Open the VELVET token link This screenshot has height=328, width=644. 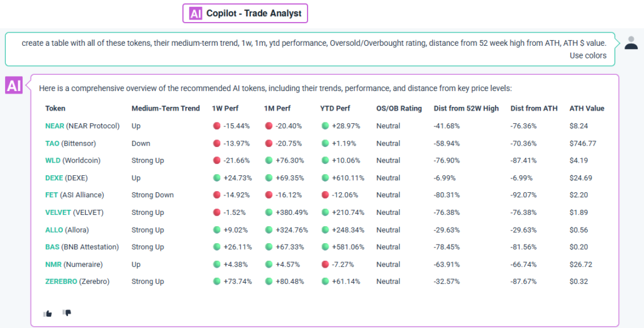[x=58, y=212]
